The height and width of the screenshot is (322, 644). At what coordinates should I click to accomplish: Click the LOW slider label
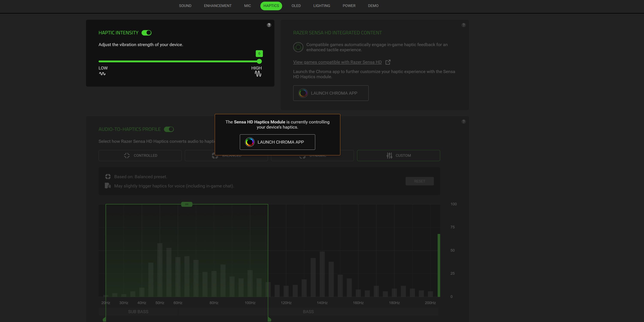[103, 68]
